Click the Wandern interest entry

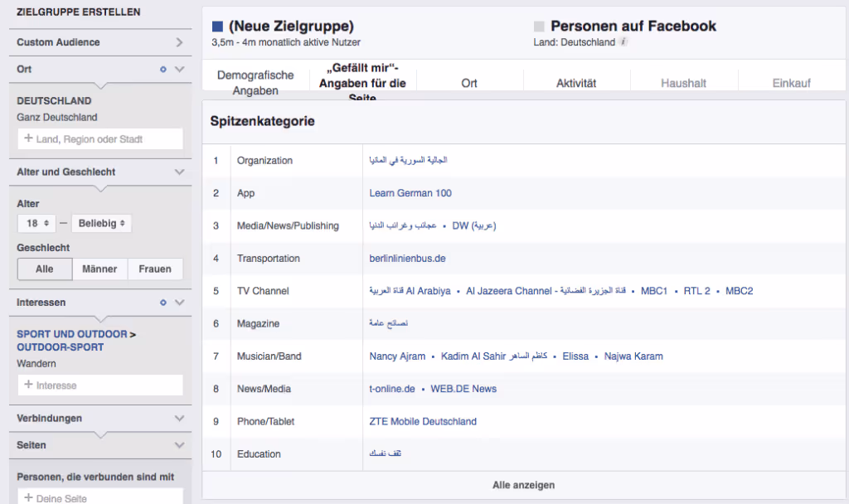click(36, 363)
